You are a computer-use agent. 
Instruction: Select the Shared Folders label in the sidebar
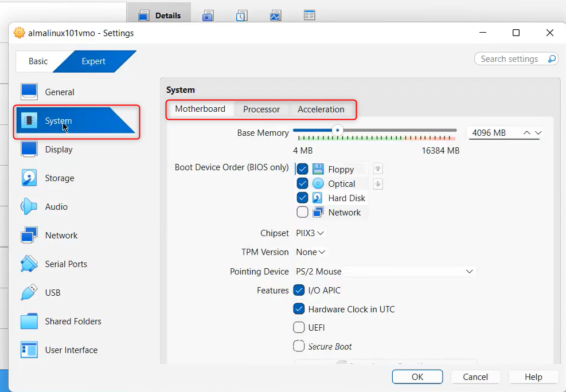73,321
